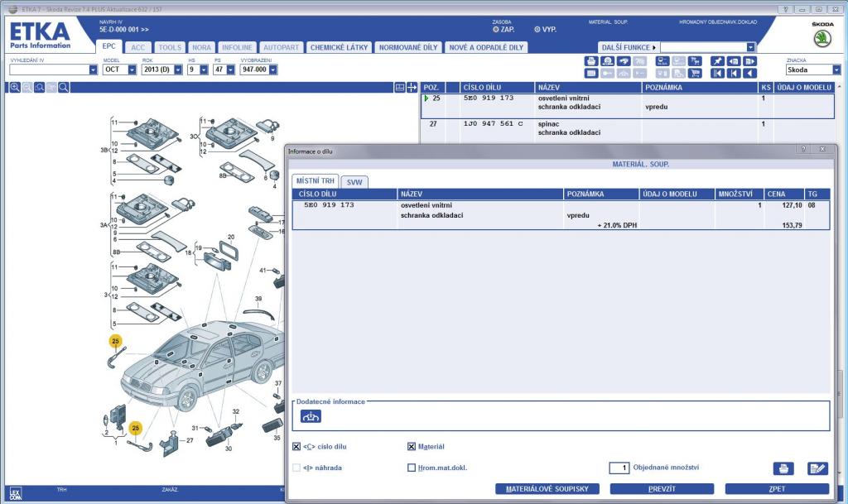Screen dimensions: 848x504
Task: Click the printer icon in dialog footer
Action: pyautogui.click(x=783, y=468)
